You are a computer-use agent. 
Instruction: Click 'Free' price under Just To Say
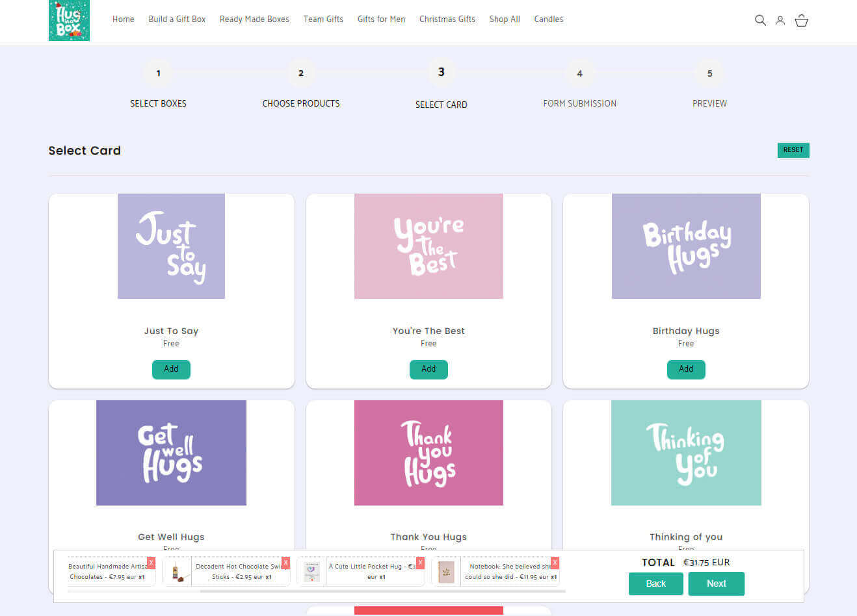[x=171, y=344]
